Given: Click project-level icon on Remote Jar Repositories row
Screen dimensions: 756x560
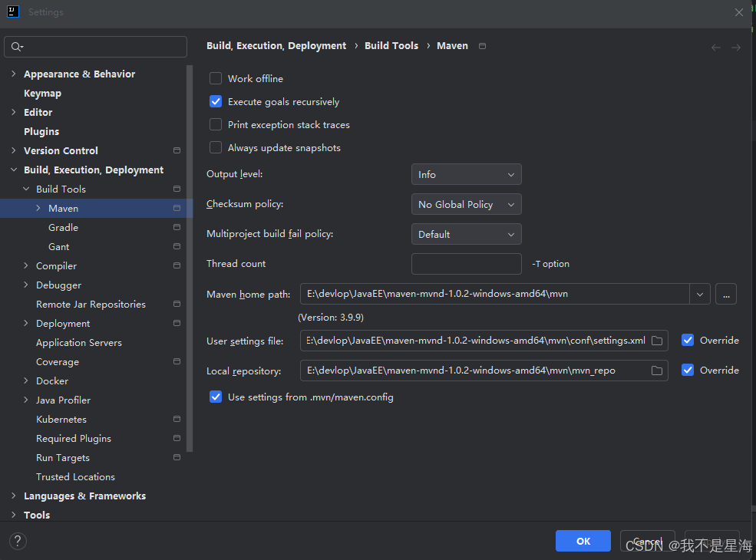Looking at the screenshot, I should pos(177,304).
